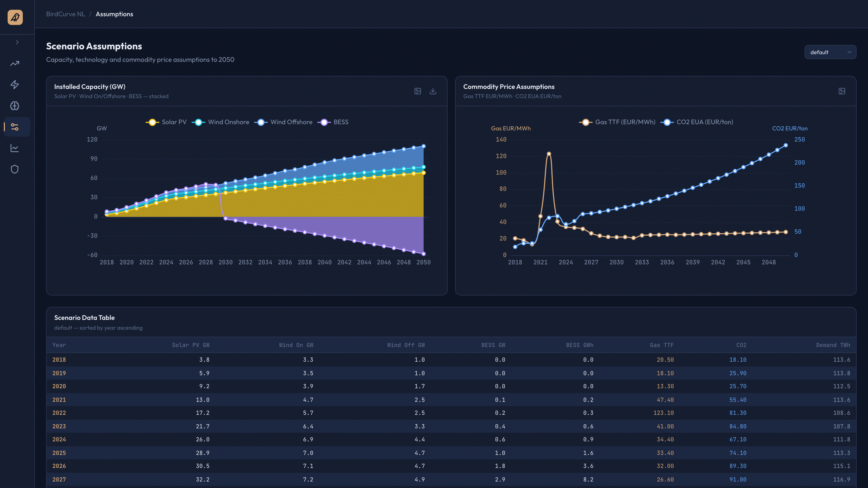Click Gas TTF value 123.10

click(x=663, y=413)
